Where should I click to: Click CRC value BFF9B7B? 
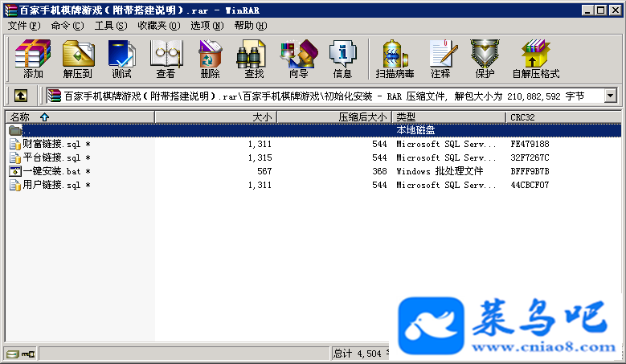530,171
